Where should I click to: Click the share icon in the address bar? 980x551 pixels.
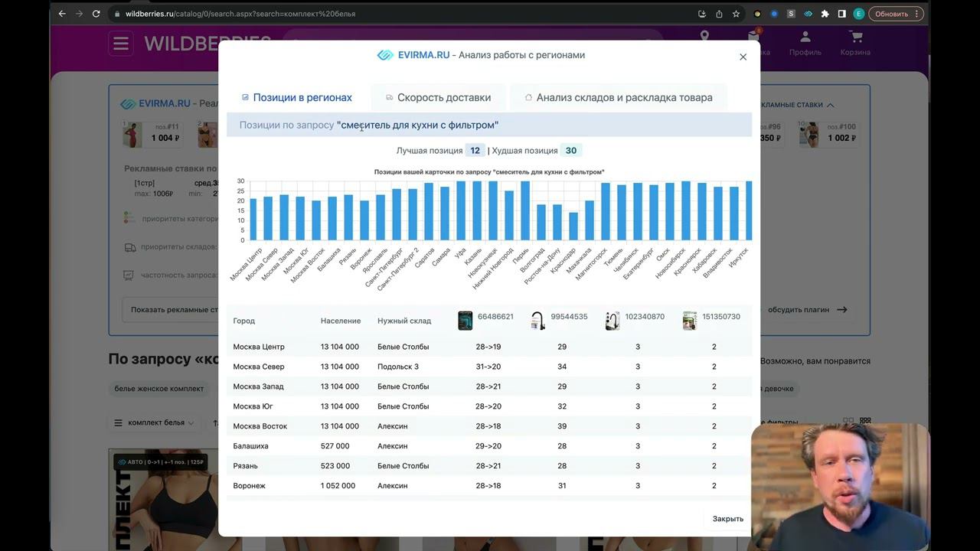[719, 14]
